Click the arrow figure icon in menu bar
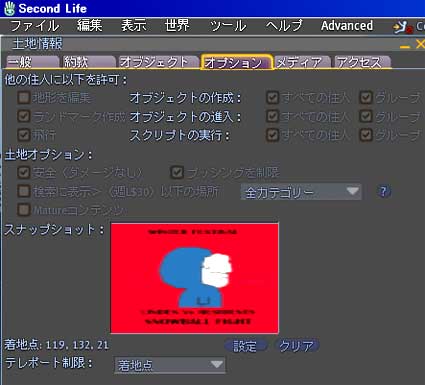This screenshot has height=385, width=425. (x=402, y=27)
